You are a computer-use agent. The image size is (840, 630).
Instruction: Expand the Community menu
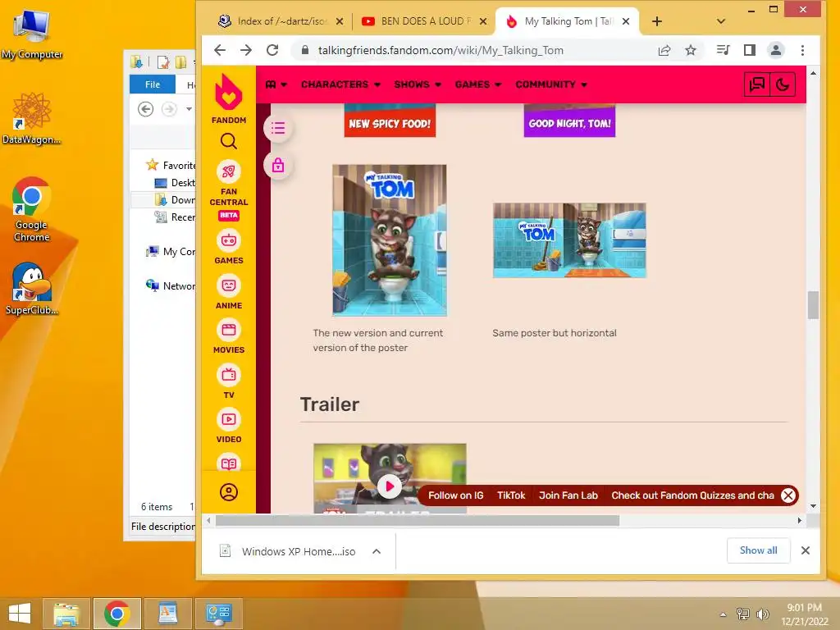point(551,84)
